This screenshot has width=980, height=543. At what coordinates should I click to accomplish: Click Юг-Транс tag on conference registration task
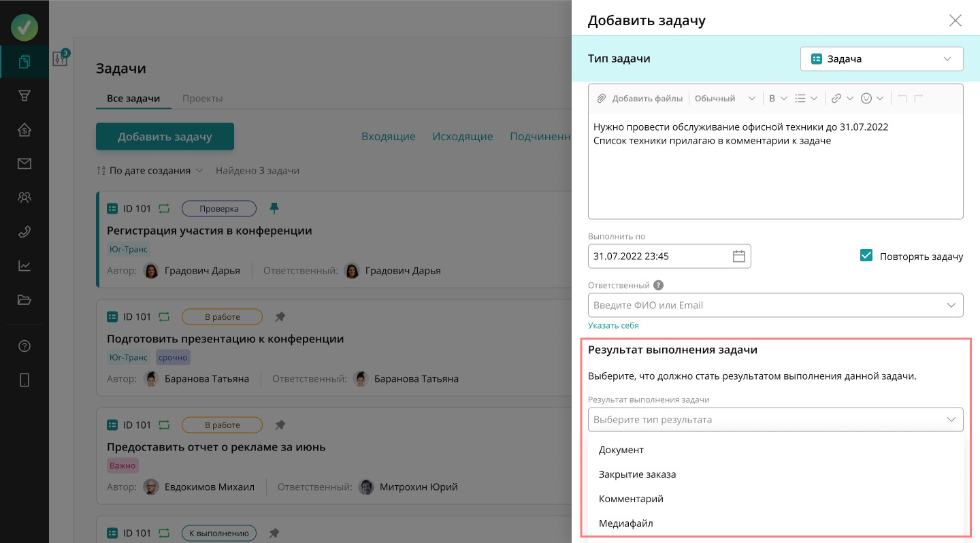coord(129,249)
